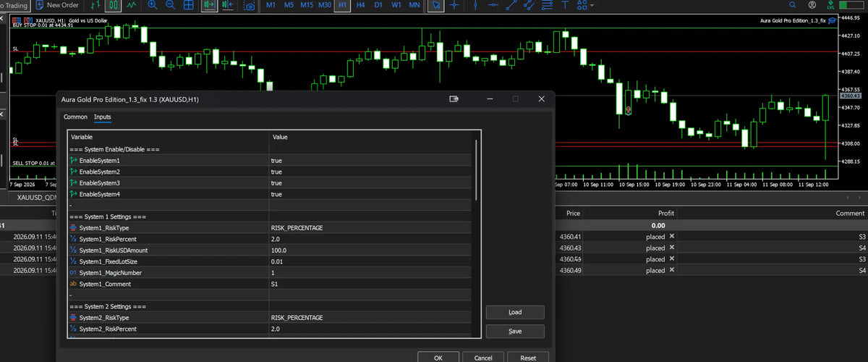The width and height of the screenshot is (868, 362).
Task: Click the Save button
Action: coord(515,331)
